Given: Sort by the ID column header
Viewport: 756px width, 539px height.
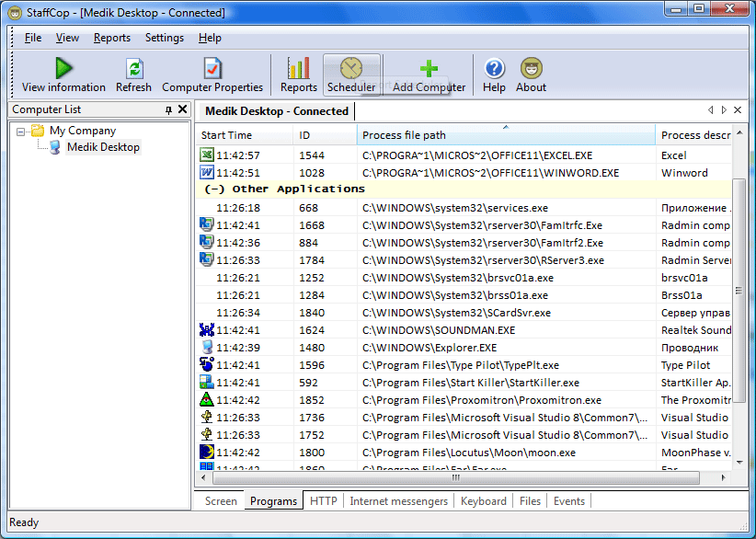Looking at the screenshot, I should click(325, 135).
